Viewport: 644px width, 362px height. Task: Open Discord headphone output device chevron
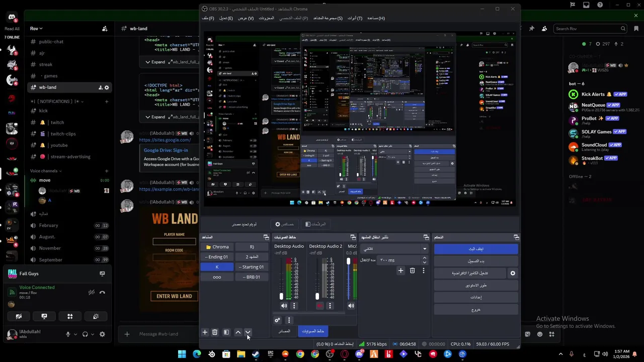[92, 334]
